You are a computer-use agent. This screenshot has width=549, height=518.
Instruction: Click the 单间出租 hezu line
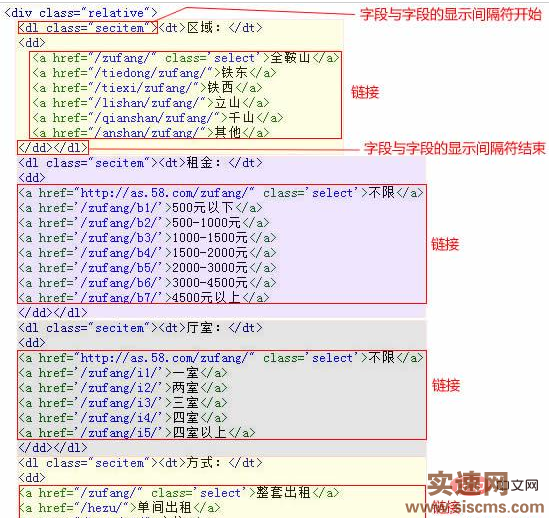point(119,508)
